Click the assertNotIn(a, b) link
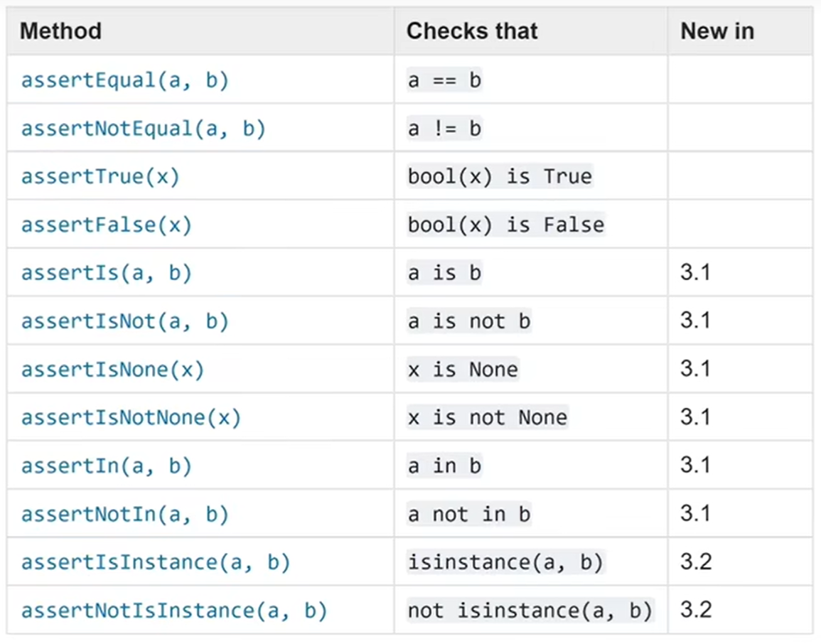Viewport: 821px width, 644px height. (124, 514)
